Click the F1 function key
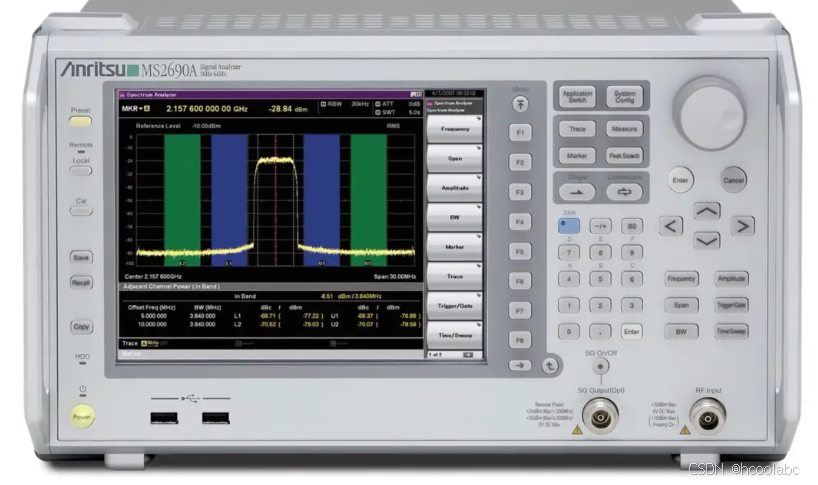Viewport: 818px width, 485px height. [x=520, y=132]
